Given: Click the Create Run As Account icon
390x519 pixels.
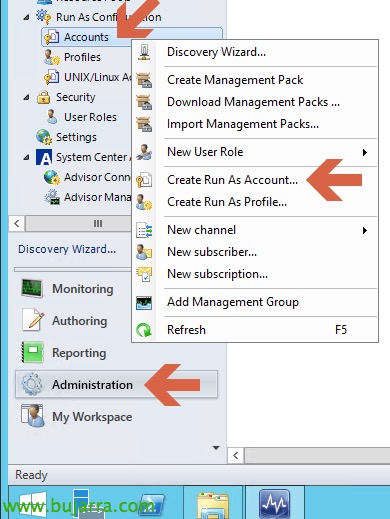Looking at the screenshot, I should point(144,180).
